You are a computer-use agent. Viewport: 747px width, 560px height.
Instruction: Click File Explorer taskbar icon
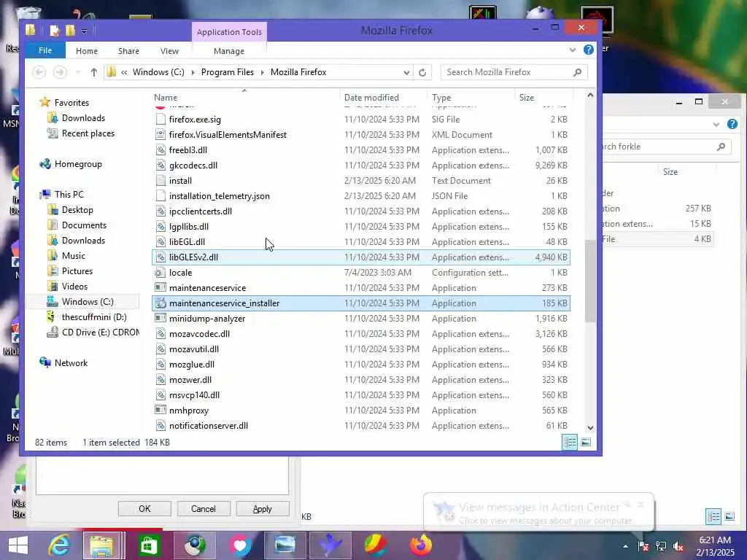click(101, 545)
